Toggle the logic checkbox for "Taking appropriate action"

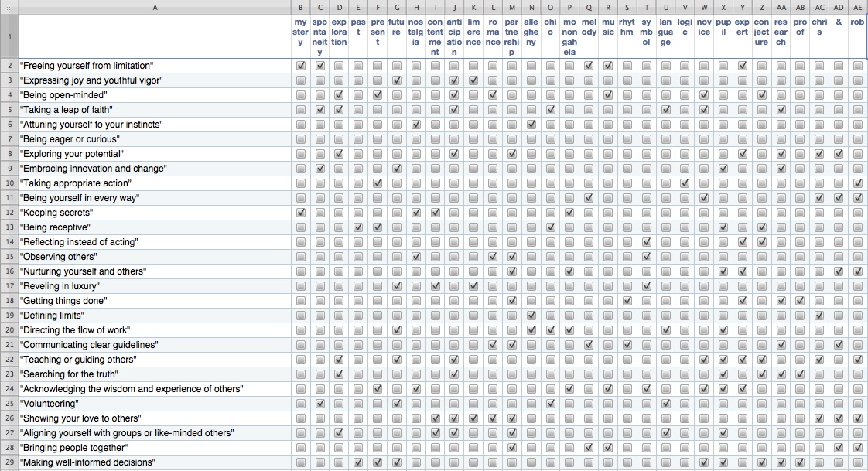click(685, 183)
